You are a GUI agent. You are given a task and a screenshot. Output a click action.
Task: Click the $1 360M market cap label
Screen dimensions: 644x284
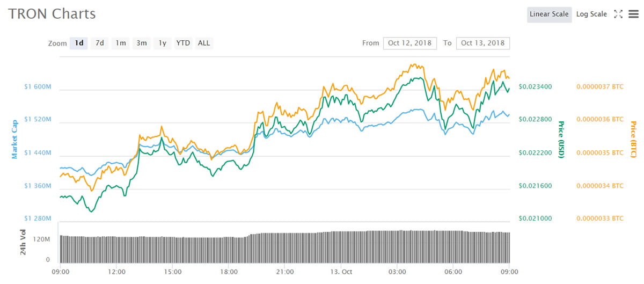click(38, 186)
